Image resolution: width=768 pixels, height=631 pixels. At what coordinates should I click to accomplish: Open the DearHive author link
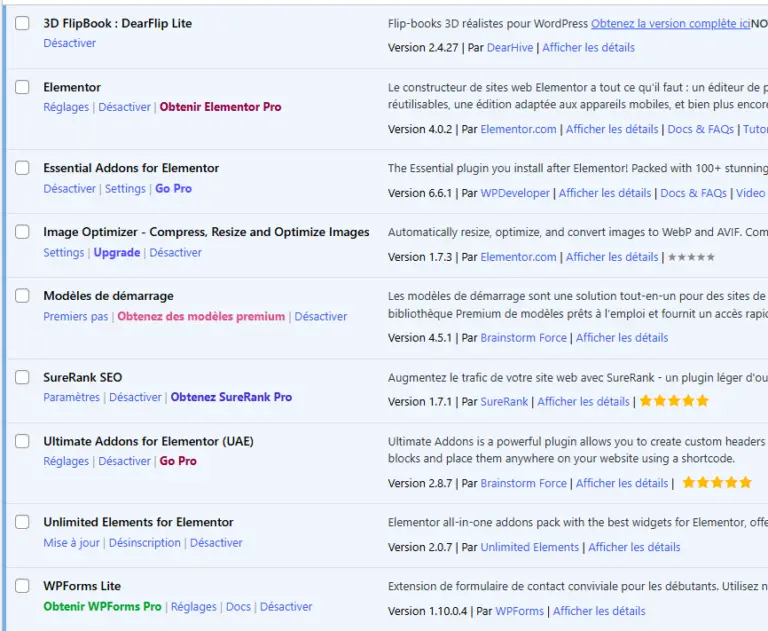[x=510, y=48]
